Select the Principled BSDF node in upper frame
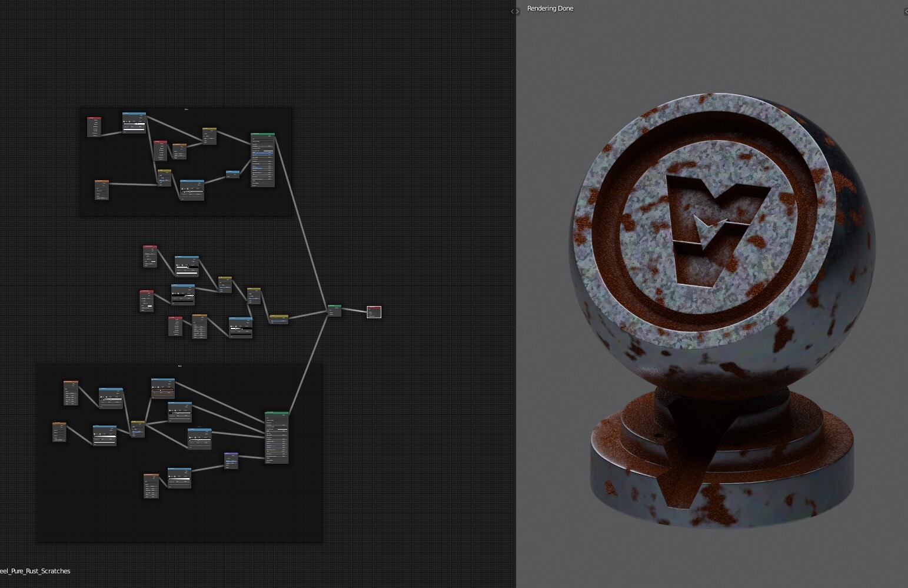This screenshot has width=908, height=588. 262,160
